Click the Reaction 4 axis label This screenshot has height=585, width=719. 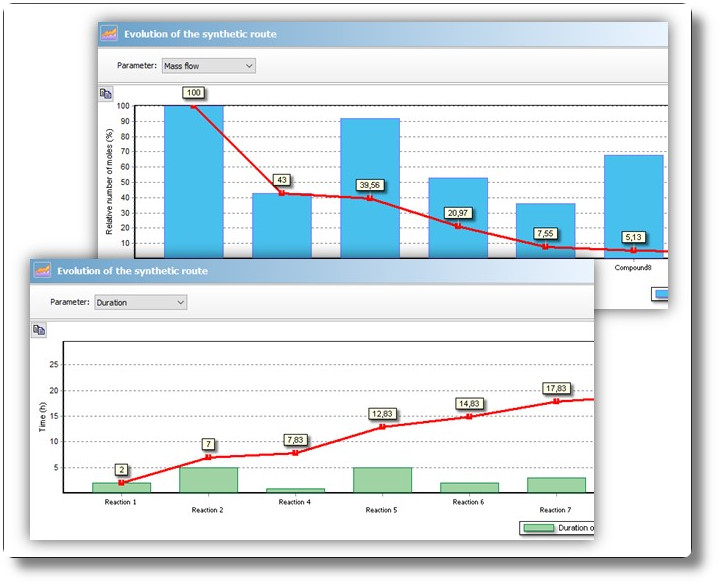[294, 502]
